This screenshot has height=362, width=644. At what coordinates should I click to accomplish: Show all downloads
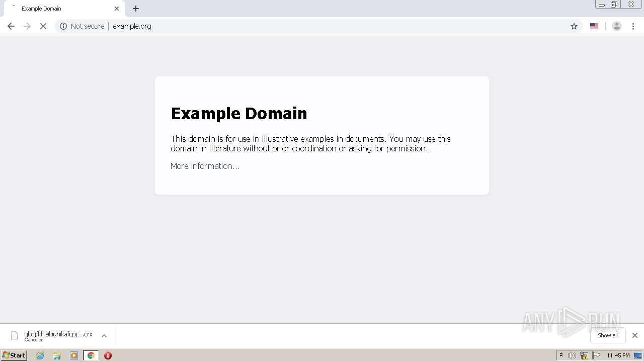coord(607,335)
